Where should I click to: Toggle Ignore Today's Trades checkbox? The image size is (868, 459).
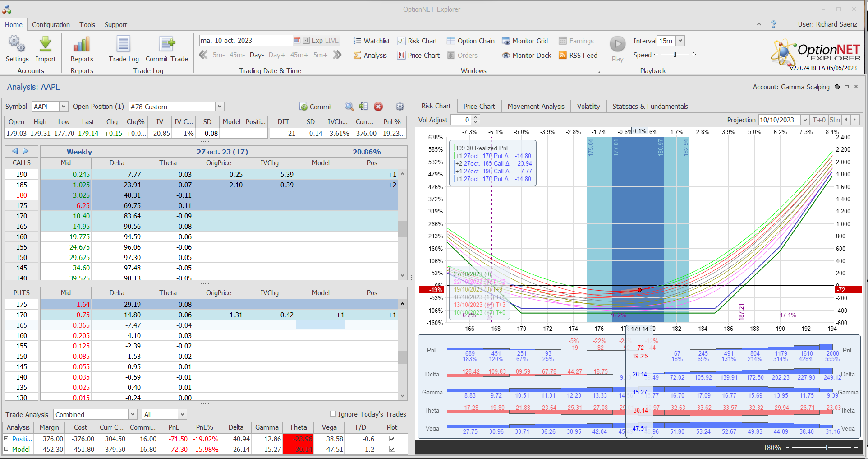[333, 414]
